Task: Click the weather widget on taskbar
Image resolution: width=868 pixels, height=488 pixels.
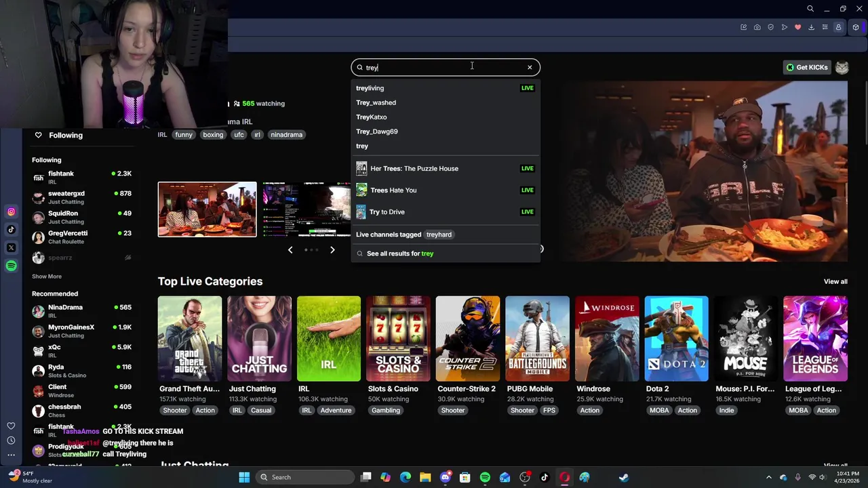Action: pos(31,477)
